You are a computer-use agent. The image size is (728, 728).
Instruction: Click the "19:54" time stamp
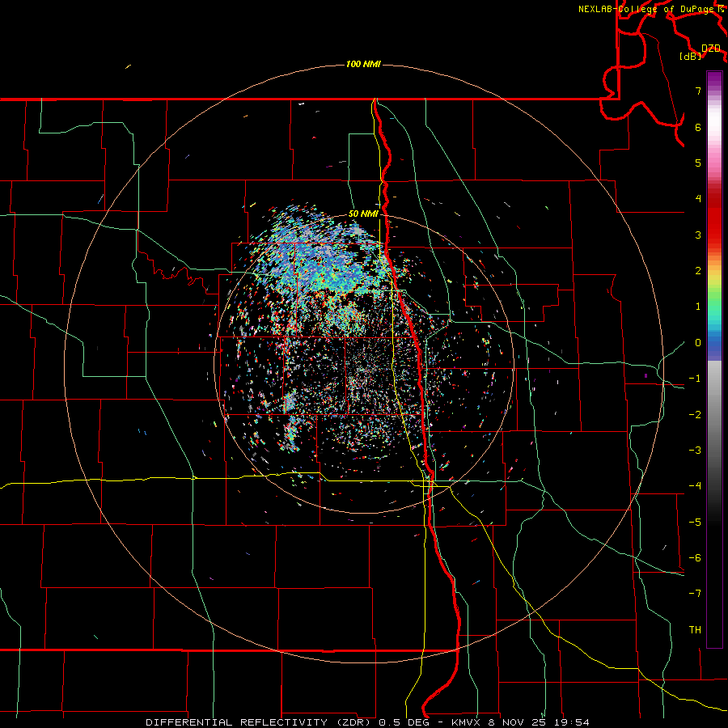pyautogui.click(x=573, y=722)
